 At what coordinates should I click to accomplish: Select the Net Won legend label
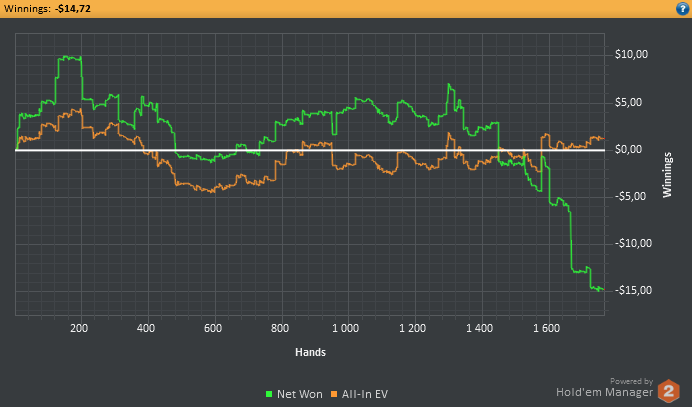tap(299, 394)
